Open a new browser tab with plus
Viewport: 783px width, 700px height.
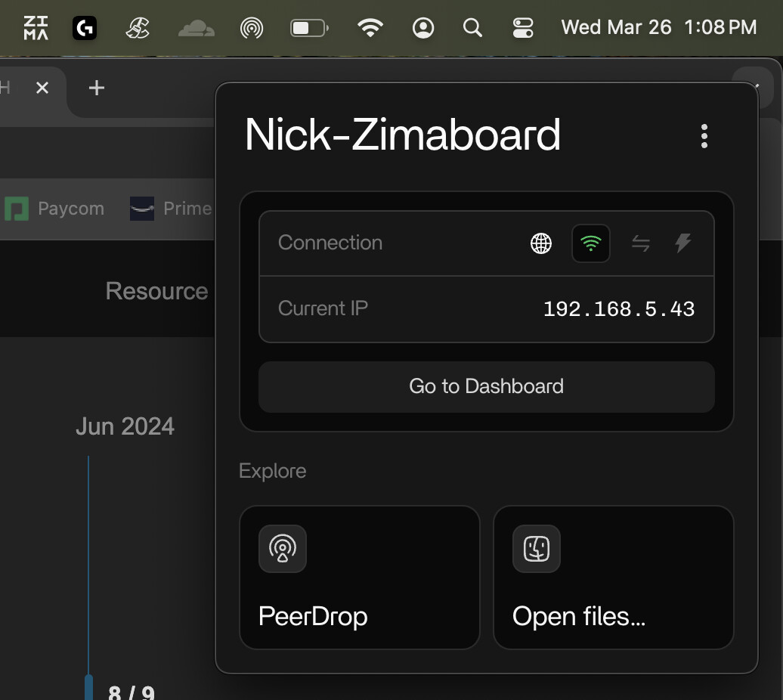coord(97,88)
